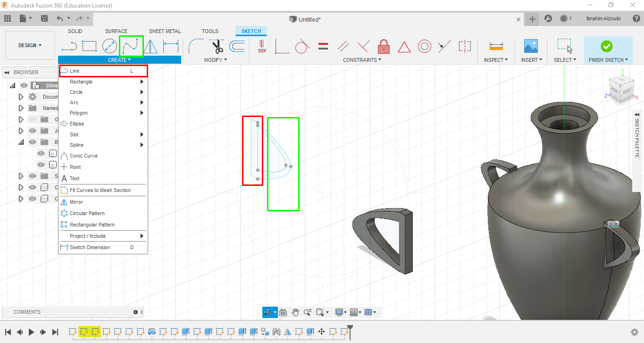Select the Line tool in the toolbar
The image size is (644, 343).
point(69,46)
